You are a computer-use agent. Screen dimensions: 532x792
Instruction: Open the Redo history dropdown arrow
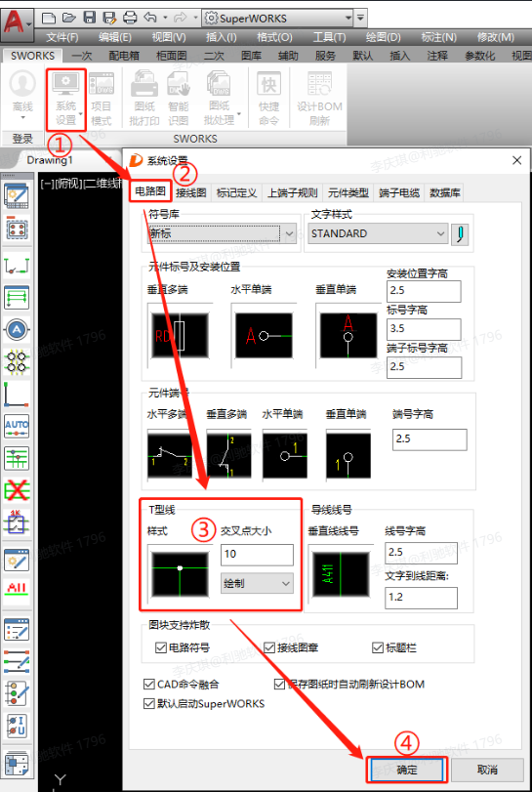pos(196,19)
